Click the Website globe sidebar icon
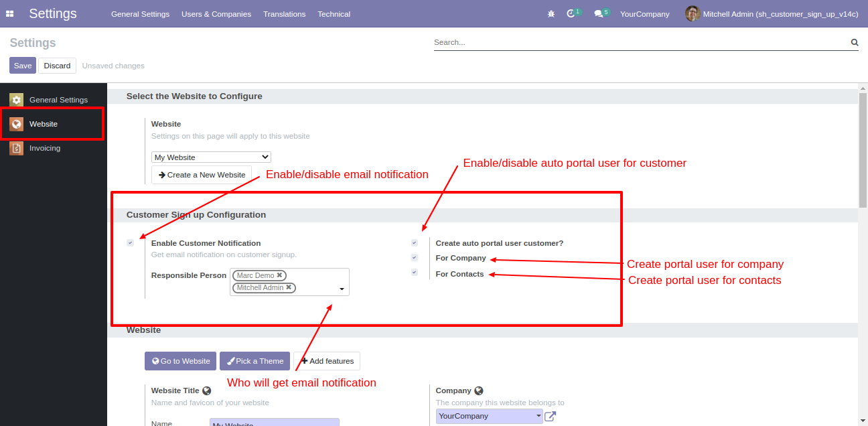This screenshot has height=426, width=868. (x=16, y=124)
